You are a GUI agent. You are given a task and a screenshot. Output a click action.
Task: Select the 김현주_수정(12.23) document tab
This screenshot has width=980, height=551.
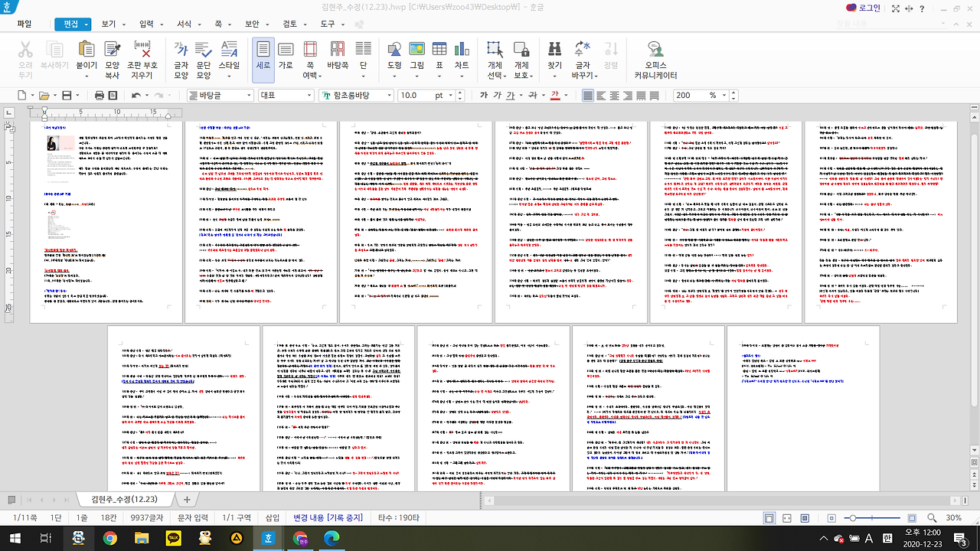tap(123, 499)
